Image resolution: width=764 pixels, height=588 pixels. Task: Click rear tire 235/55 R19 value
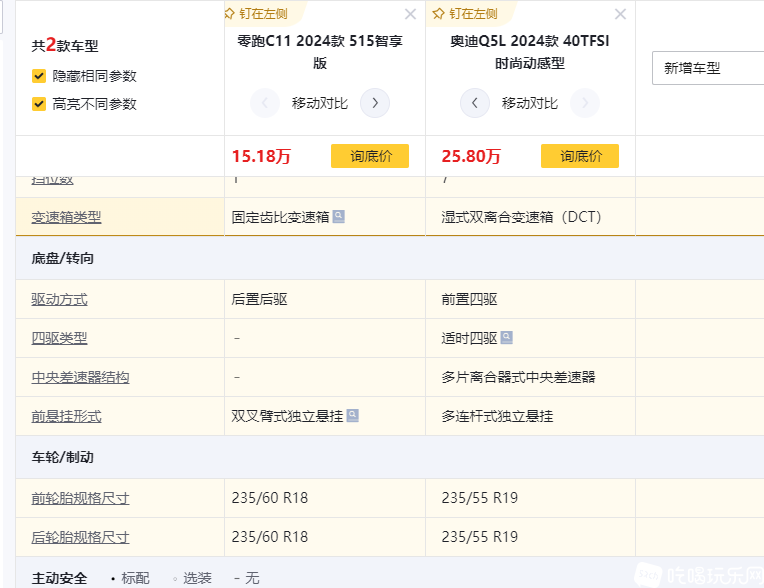point(479,537)
